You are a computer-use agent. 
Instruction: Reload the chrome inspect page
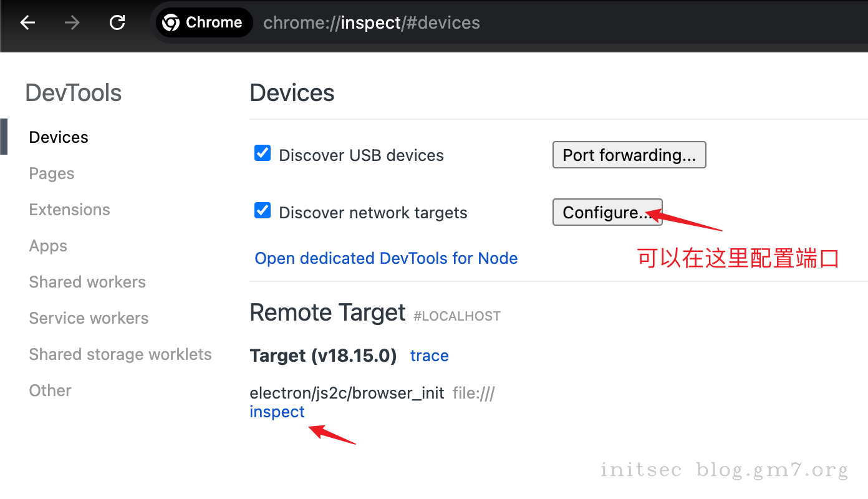click(117, 23)
